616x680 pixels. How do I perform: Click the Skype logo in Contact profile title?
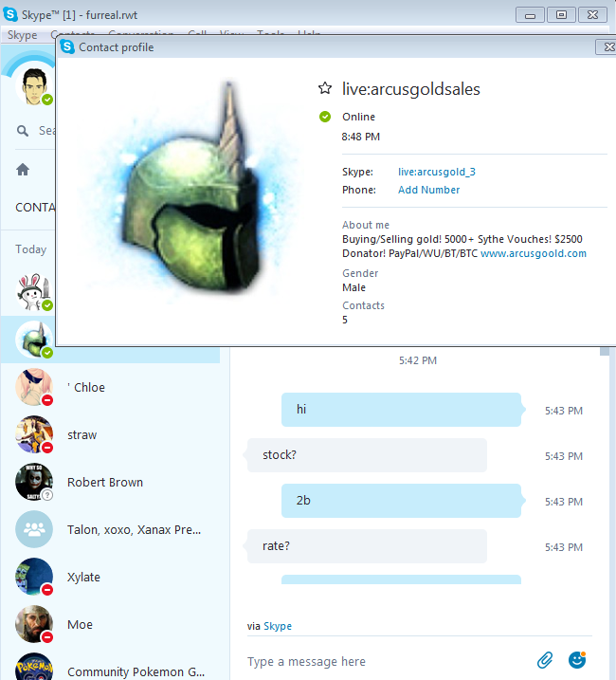point(67,46)
